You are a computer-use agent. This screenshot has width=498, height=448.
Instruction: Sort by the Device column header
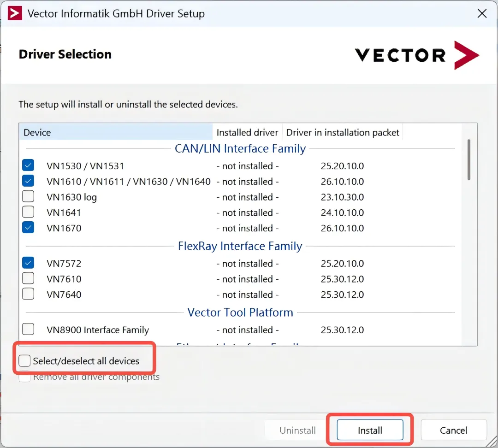(116, 132)
